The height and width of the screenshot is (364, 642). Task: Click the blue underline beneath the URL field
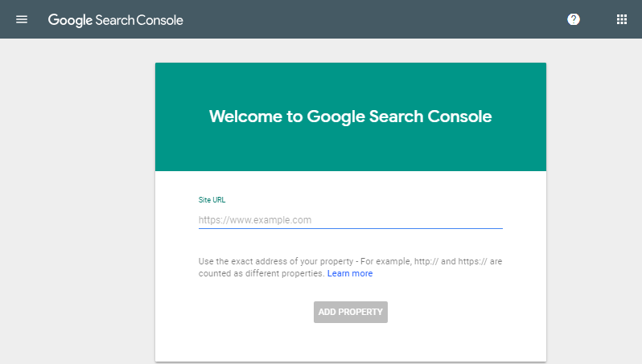coord(350,228)
